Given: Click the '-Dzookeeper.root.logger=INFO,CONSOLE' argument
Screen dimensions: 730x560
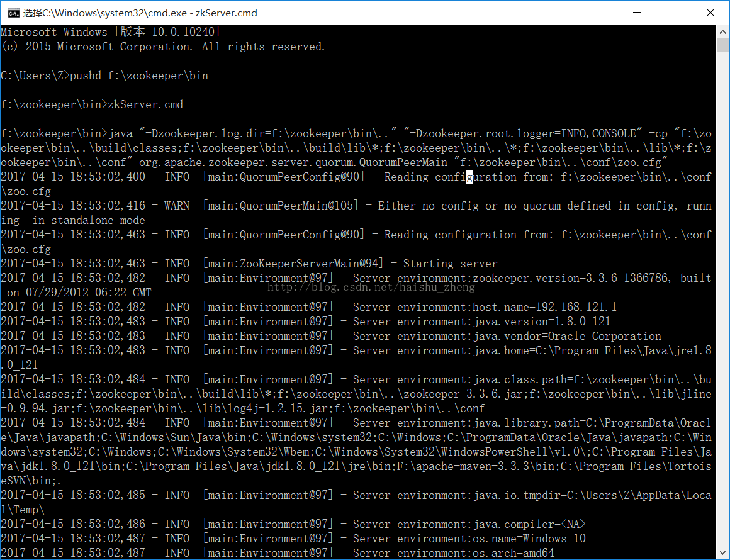Looking at the screenshot, I should point(523,133).
